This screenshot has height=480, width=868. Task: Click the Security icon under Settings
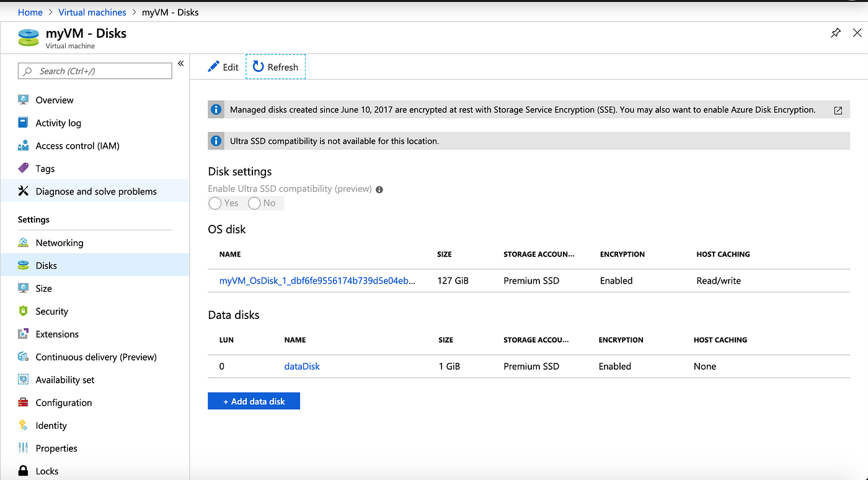pos(23,311)
